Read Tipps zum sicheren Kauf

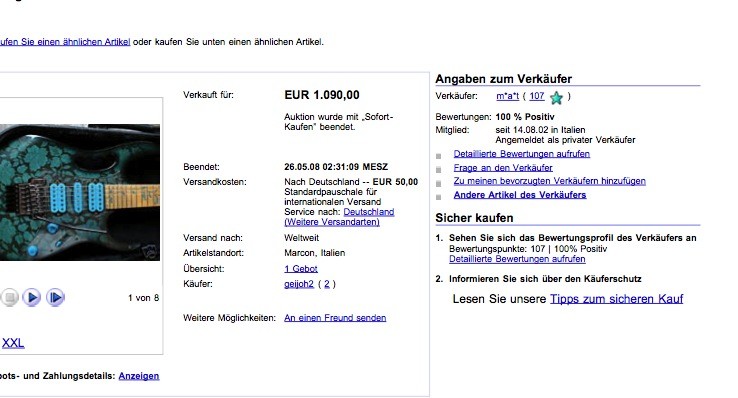617,299
